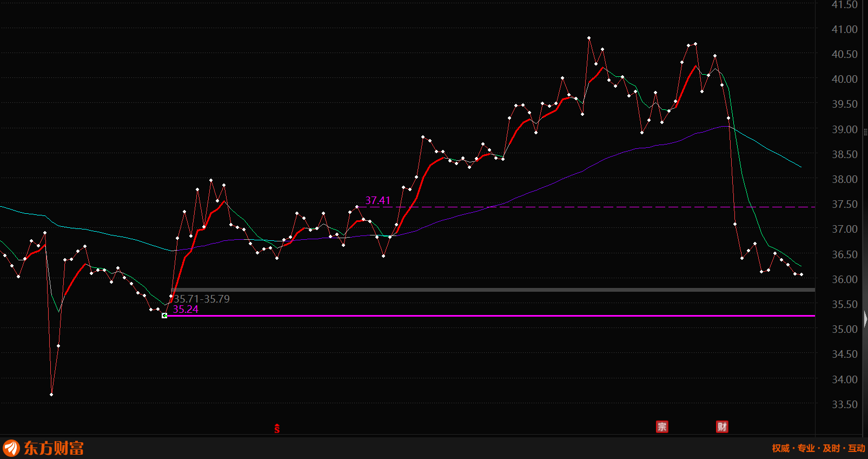868x459 pixels.
Task: Click the 35.00 price axis label
Action: (844, 329)
